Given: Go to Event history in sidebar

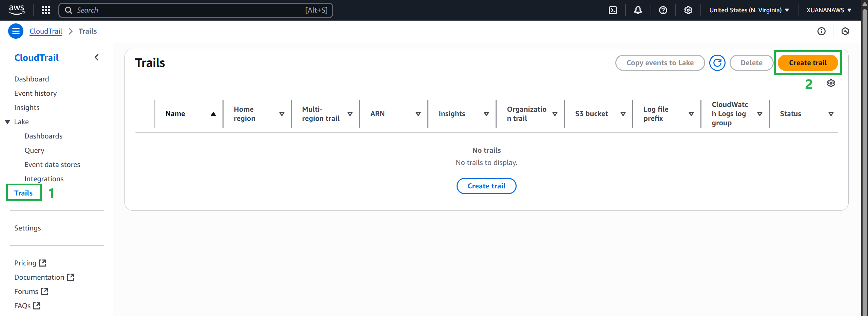Looking at the screenshot, I should (x=36, y=93).
